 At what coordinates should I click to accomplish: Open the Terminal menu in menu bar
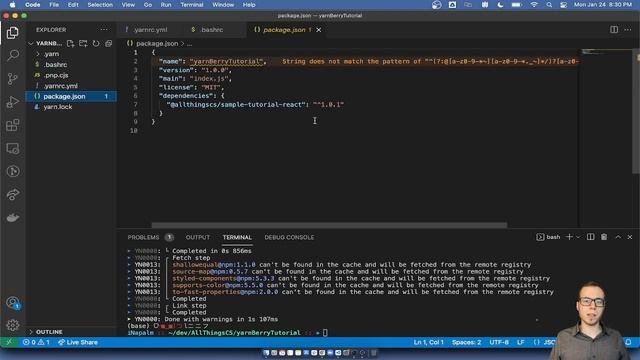(x=191, y=4)
